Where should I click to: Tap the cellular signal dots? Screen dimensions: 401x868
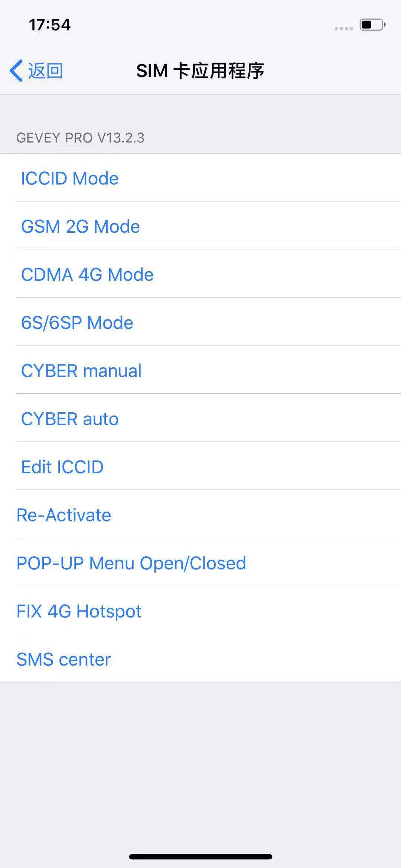[x=344, y=29]
